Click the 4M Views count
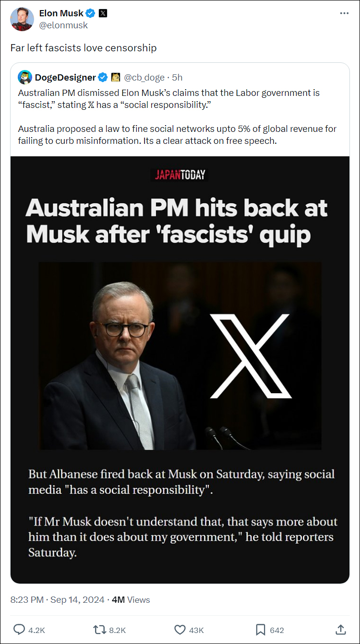The image size is (360, 644). tap(131, 599)
